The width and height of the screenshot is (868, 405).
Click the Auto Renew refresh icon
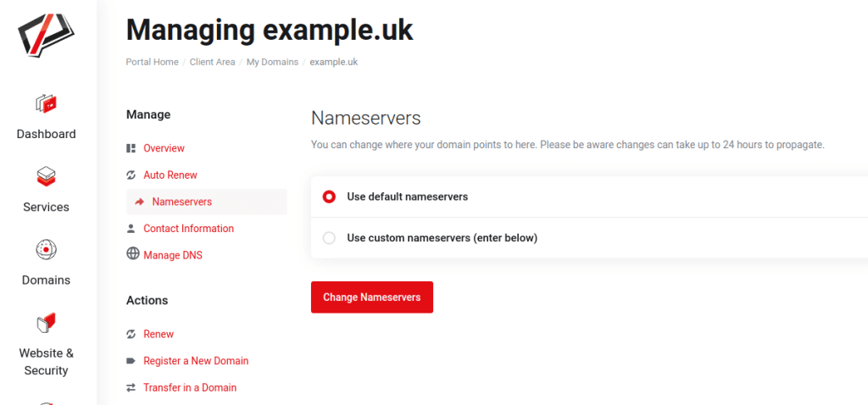coord(131,175)
